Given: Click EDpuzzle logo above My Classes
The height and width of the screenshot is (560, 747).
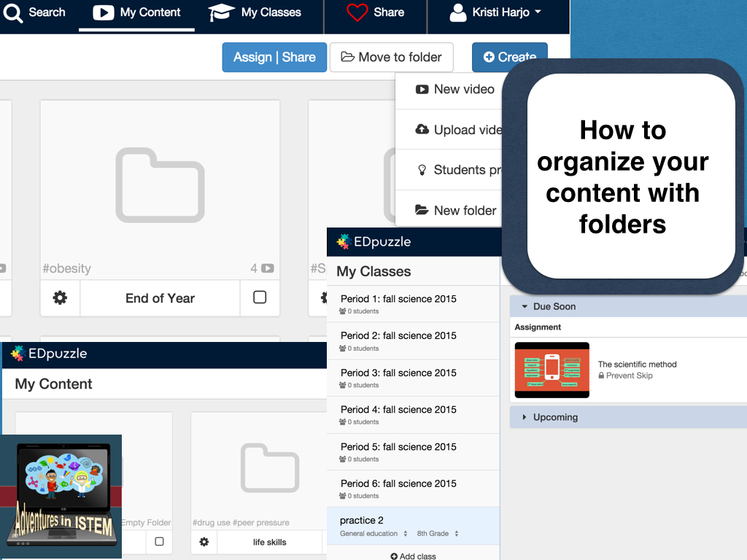Looking at the screenshot, I should (x=374, y=242).
